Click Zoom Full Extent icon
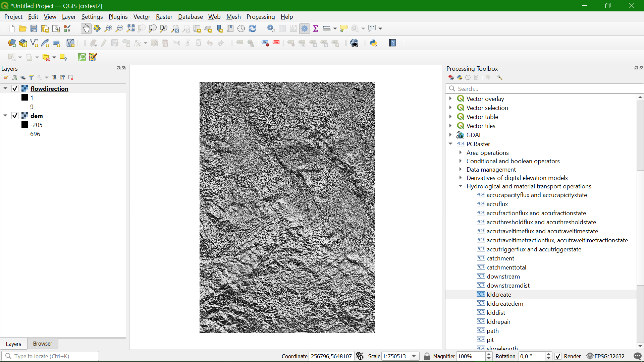644x362 pixels. click(130, 28)
